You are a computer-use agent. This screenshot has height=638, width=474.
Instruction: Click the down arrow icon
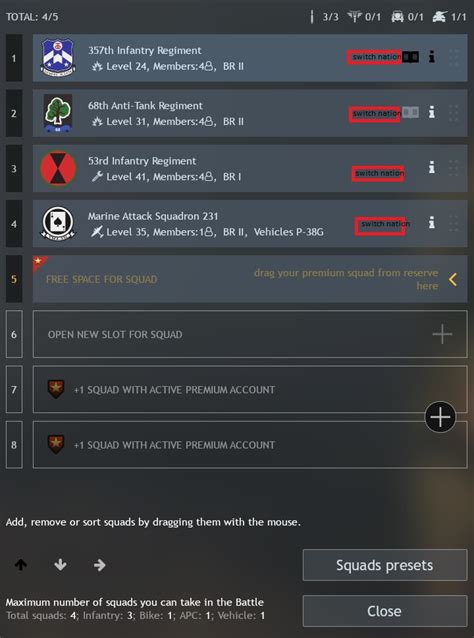click(x=60, y=564)
